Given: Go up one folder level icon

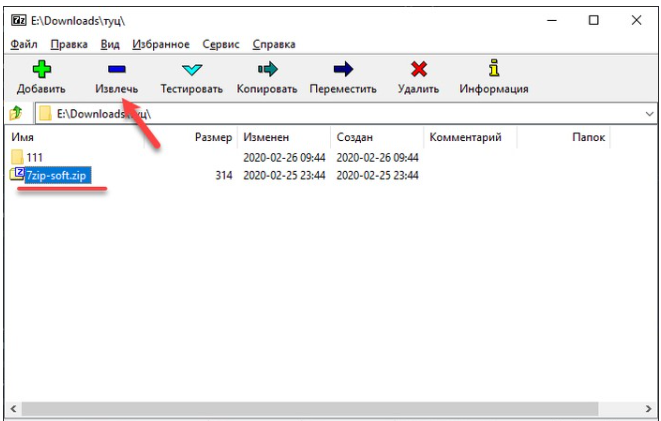Looking at the screenshot, I should [x=16, y=114].
